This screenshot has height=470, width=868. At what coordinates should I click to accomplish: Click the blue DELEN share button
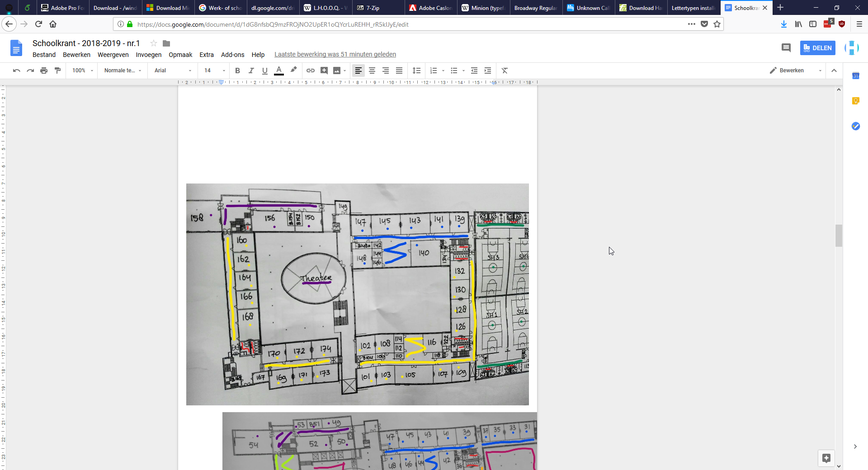(x=817, y=48)
